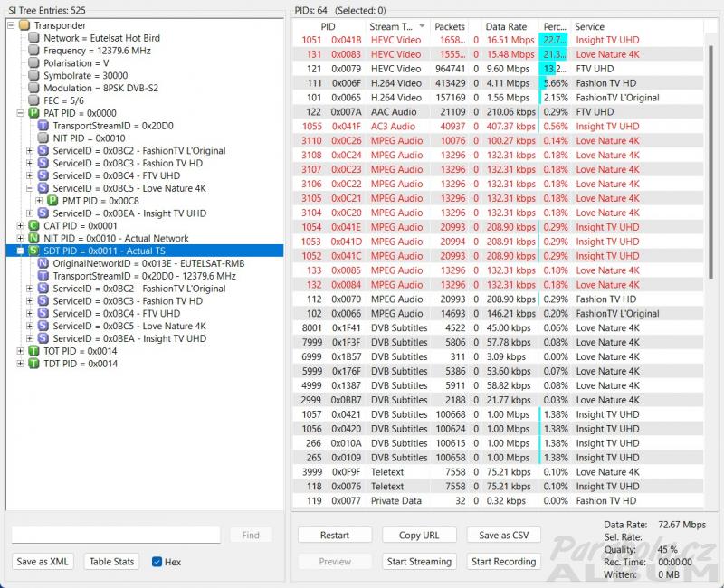Click the PID 122 AAC Audio row
The image size is (724, 588).
click(x=498, y=111)
